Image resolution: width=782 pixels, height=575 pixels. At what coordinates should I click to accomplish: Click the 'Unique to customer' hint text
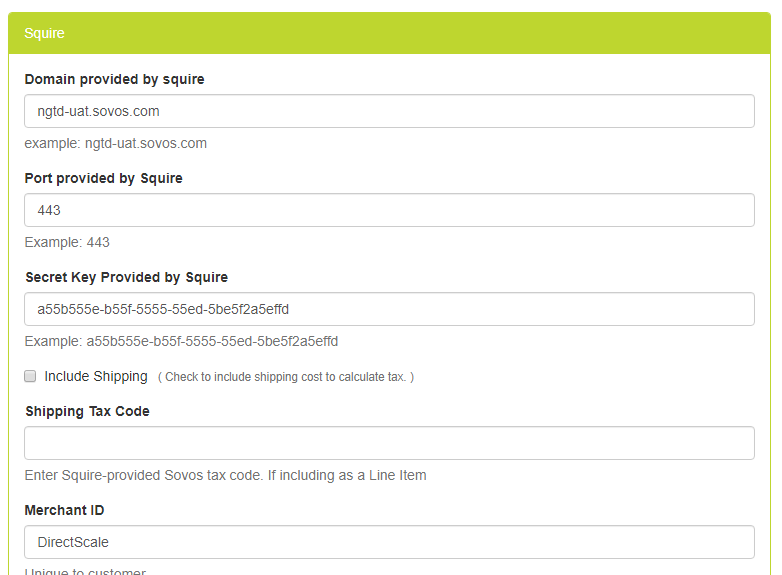85,572
